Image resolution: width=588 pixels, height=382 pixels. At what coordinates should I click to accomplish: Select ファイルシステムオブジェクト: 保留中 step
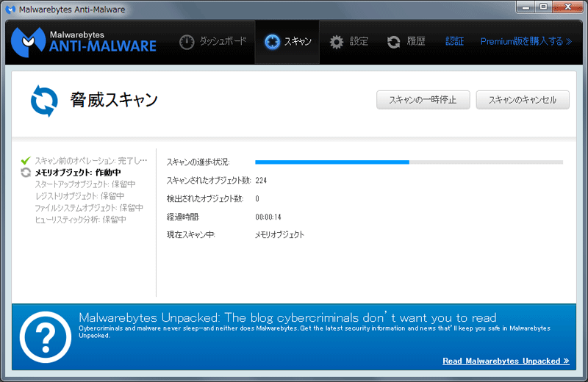88,208
